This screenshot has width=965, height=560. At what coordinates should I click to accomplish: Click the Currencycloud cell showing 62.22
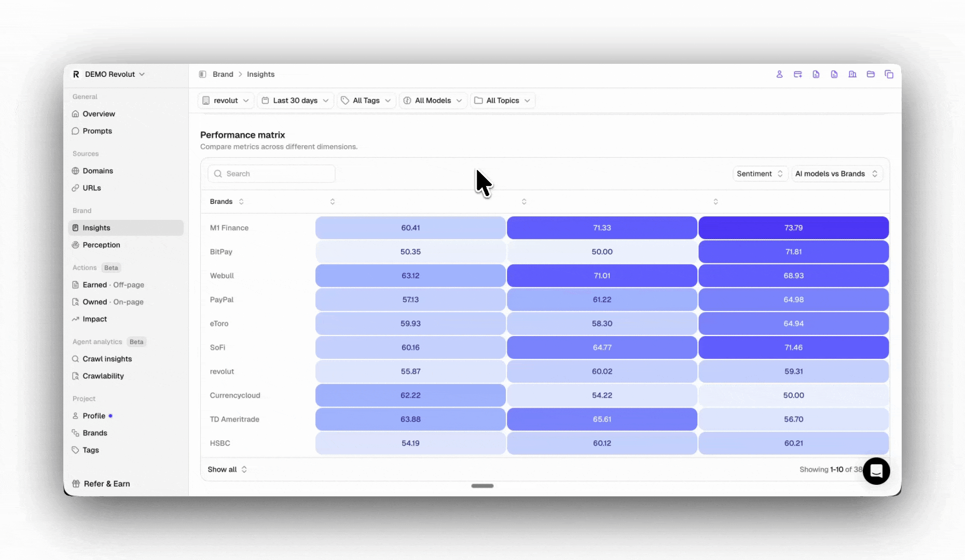410,395
